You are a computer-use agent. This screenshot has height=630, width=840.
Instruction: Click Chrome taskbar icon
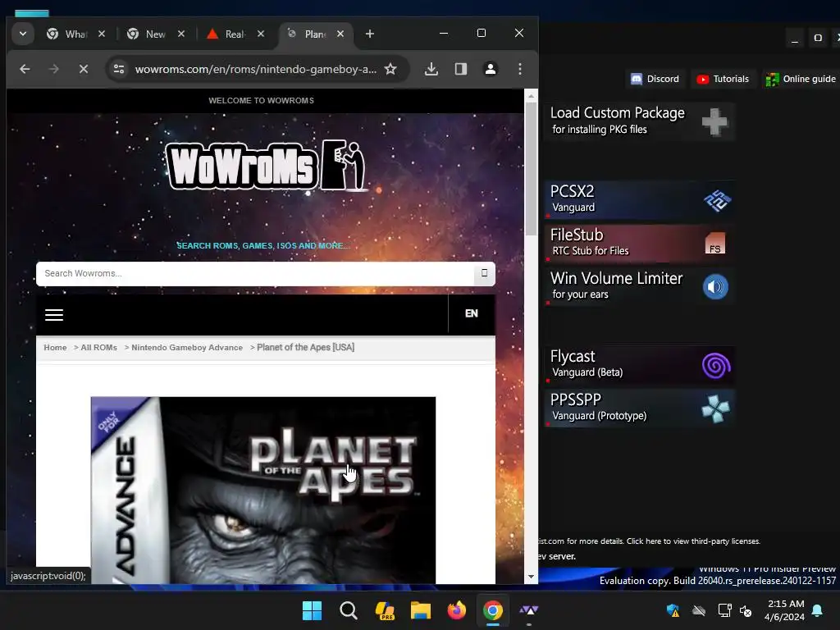click(x=493, y=610)
